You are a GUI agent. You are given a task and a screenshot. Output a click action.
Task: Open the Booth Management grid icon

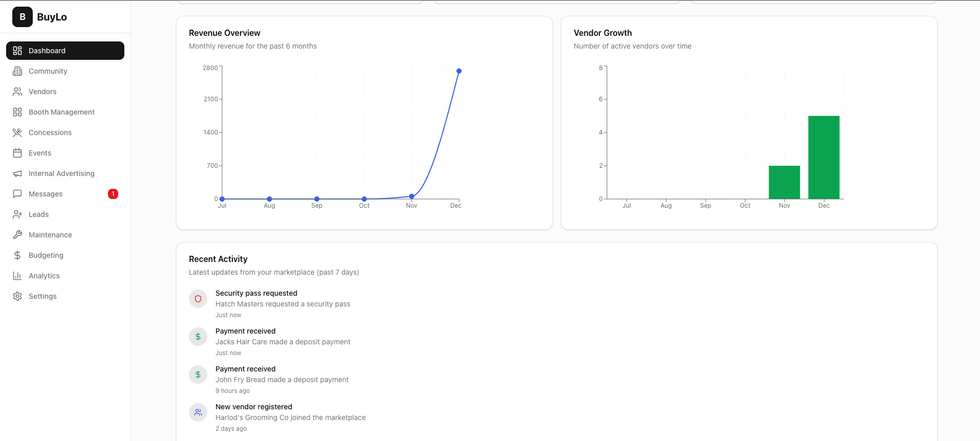pos(17,112)
